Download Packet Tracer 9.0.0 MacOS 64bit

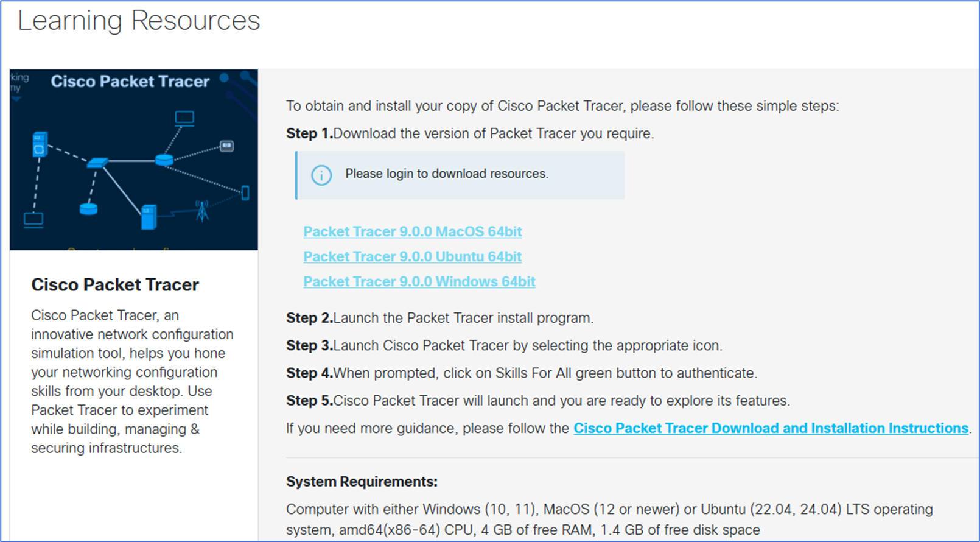click(x=412, y=231)
